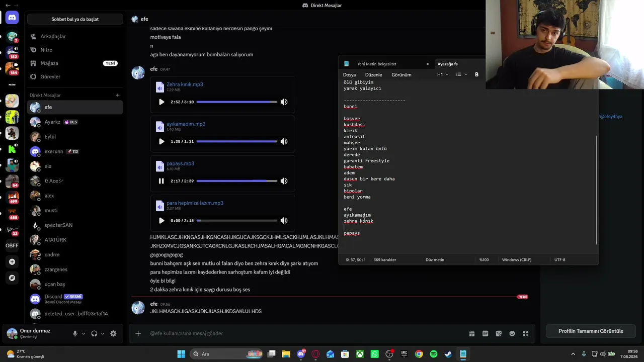
Task: Click Sohbet bul ya da başlat search box
Action: [x=75, y=19]
